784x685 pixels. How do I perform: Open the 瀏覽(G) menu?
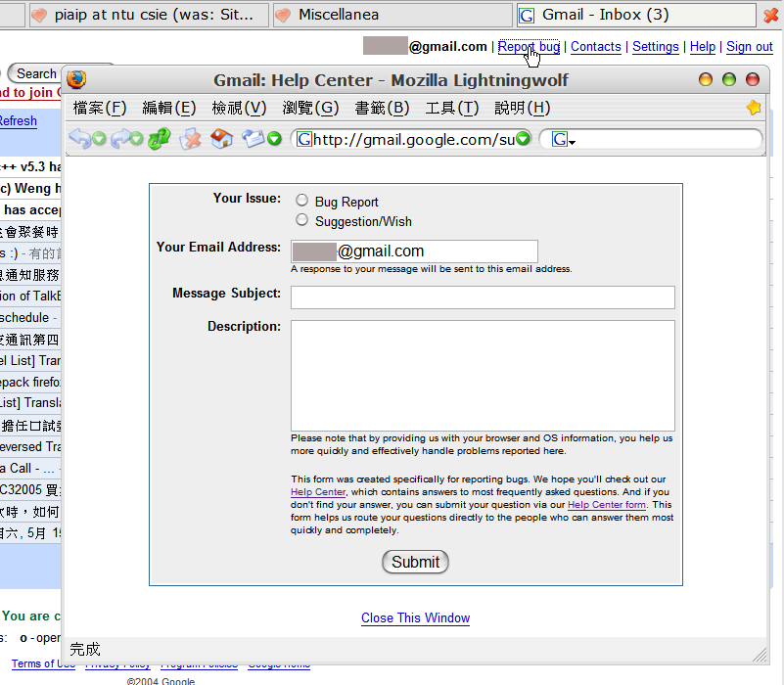coord(310,108)
